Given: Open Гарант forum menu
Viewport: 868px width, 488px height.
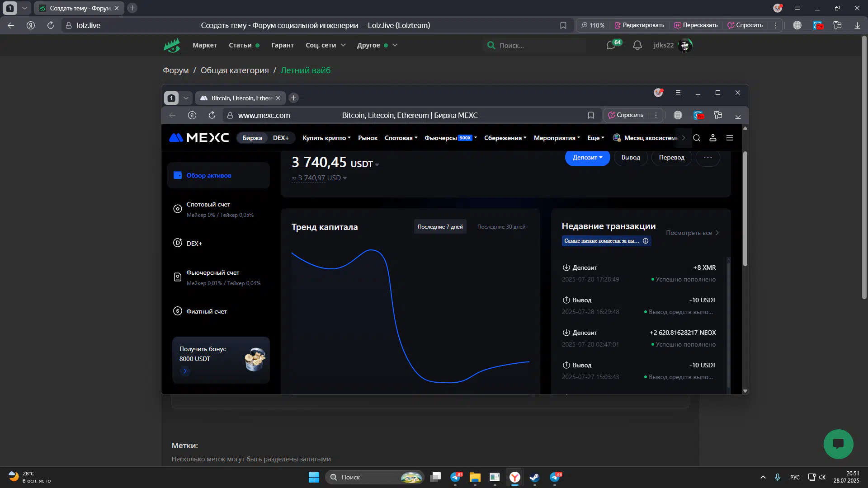Looking at the screenshot, I should (x=283, y=45).
